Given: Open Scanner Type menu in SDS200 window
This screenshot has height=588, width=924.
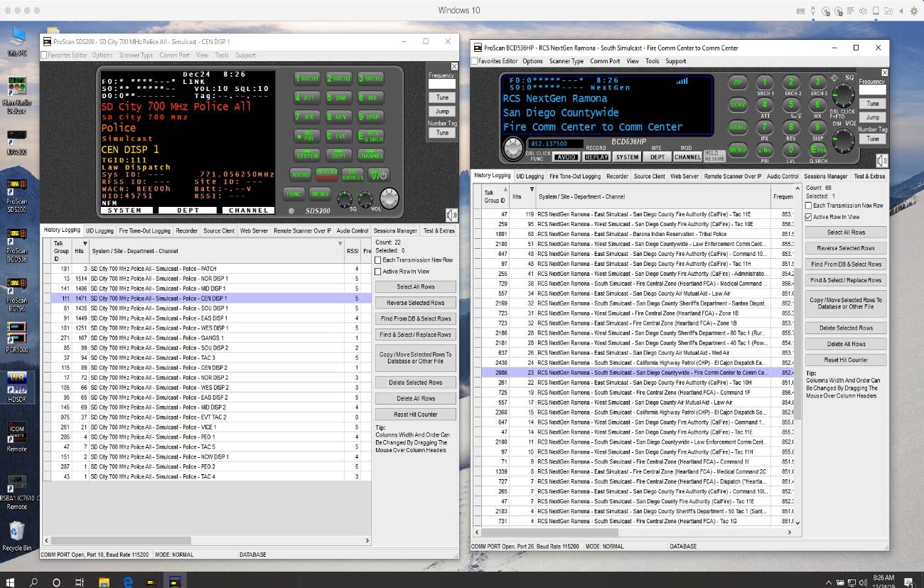Looking at the screenshot, I should tap(136, 55).
